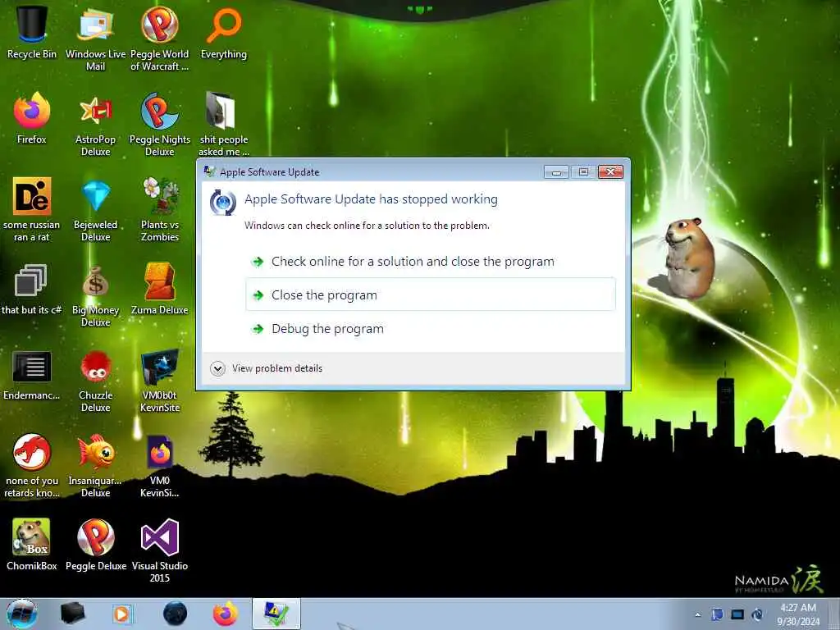Click the Apple Software Update title bar icon
840x630 pixels.
(x=209, y=171)
